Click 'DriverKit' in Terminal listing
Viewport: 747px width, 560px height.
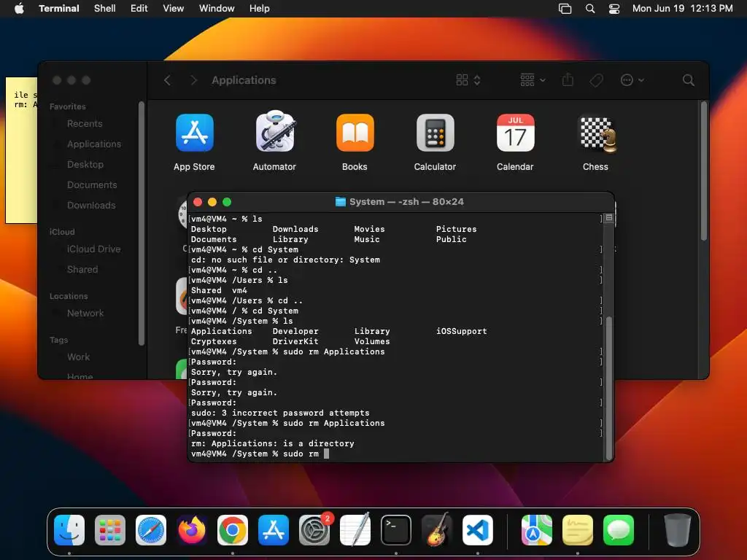coord(295,341)
